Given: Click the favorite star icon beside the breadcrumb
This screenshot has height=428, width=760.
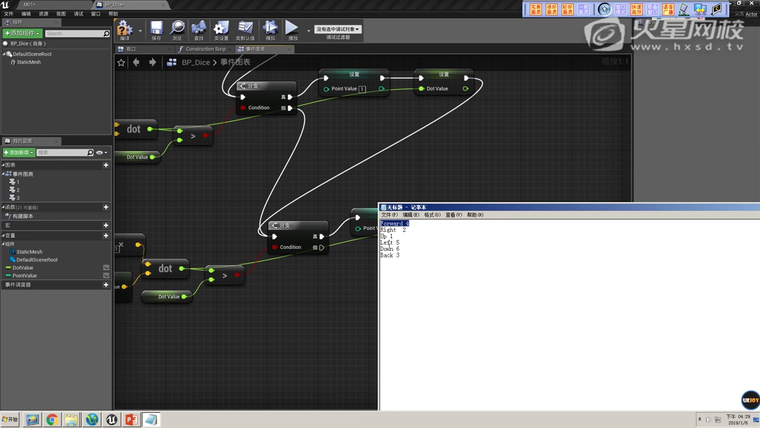Looking at the screenshot, I should pos(122,62).
